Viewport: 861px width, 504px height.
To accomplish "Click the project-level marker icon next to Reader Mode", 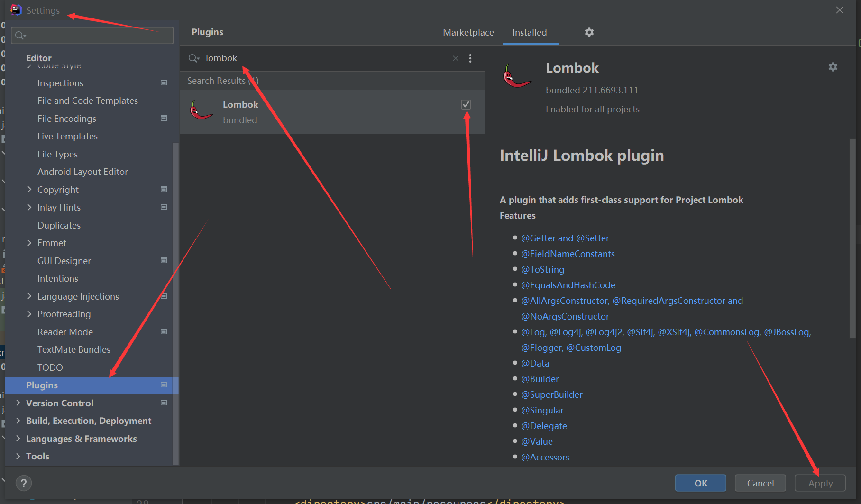I will 164,332.
